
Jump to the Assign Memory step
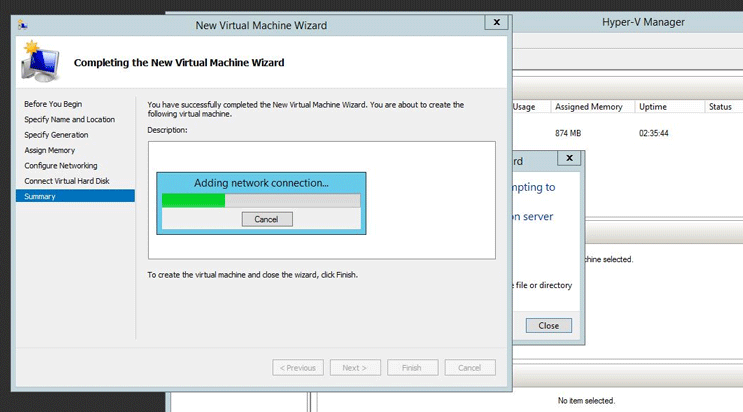coord(50,150)
